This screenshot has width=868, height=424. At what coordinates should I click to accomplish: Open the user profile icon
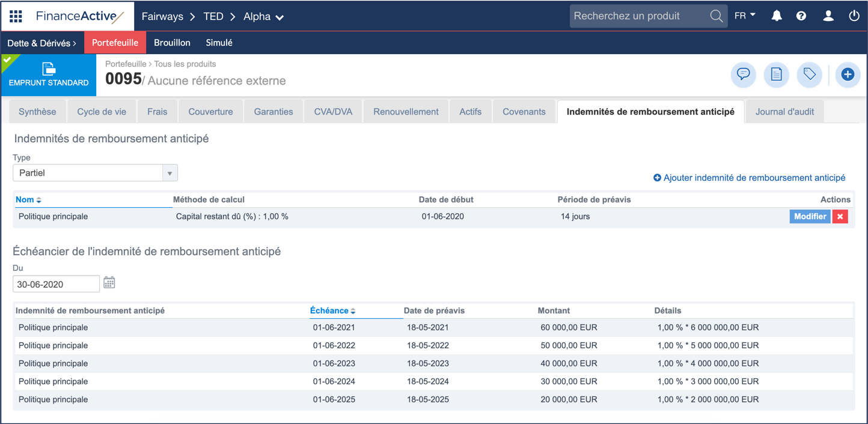(x=828, y=16)
